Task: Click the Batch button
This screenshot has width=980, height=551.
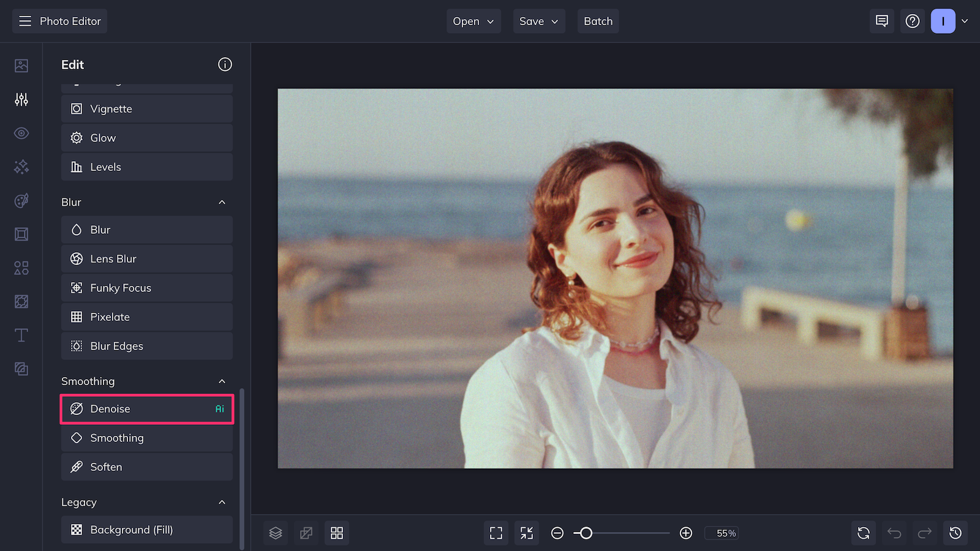Action: 598,21
